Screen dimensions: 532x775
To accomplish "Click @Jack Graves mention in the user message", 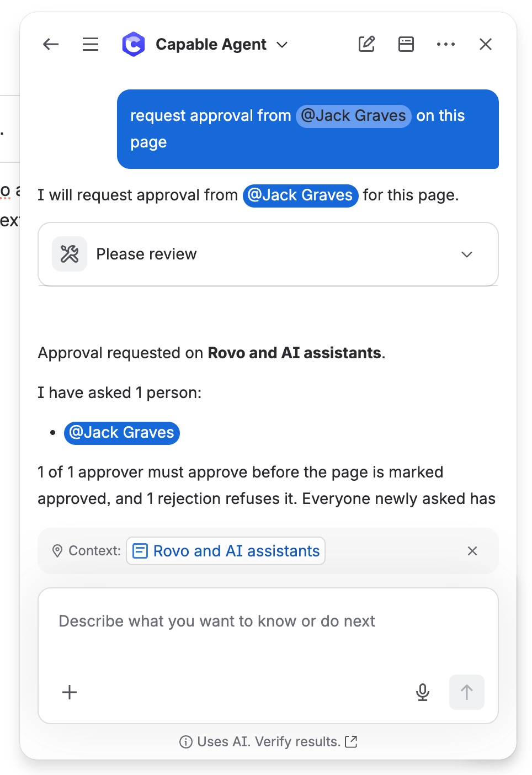I will pyautogui.click(x=354, y=116).
